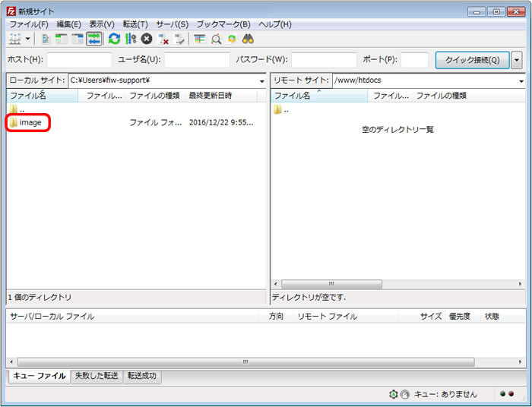The image size is (532, 407).
Task: Toggle the message log display icon
Action: pyautogui.click(x=46, y=39)
